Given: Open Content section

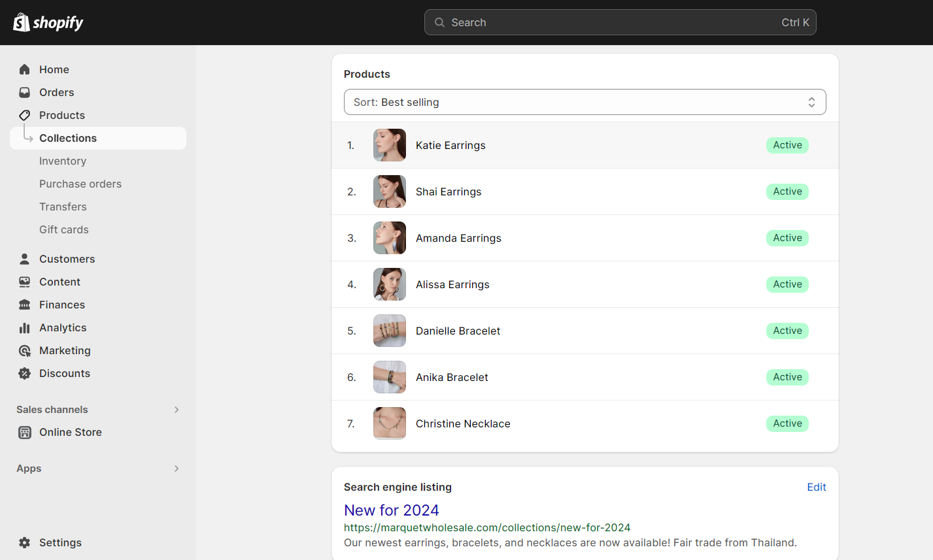Looking at the screenshot, I should tap(60, 282).
